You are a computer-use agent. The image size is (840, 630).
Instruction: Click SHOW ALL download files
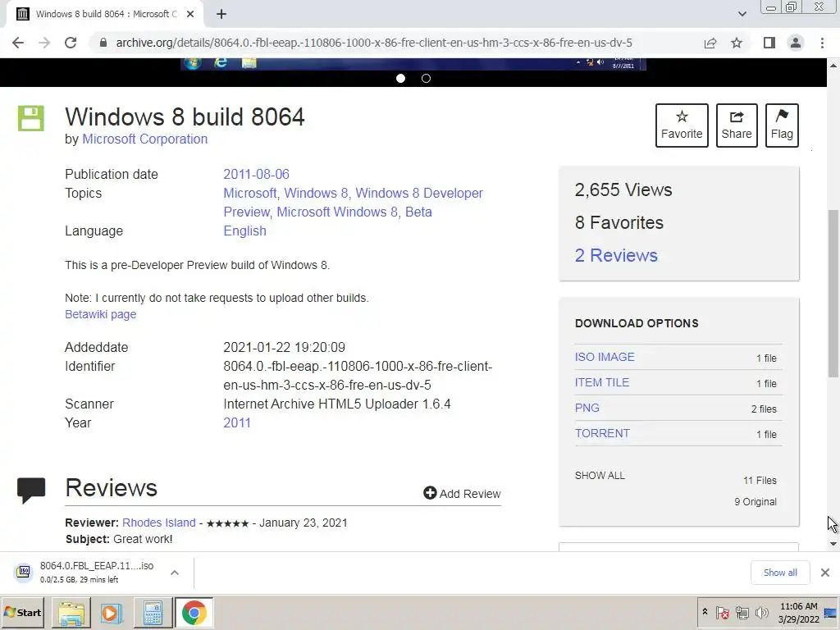click(600, 476)
